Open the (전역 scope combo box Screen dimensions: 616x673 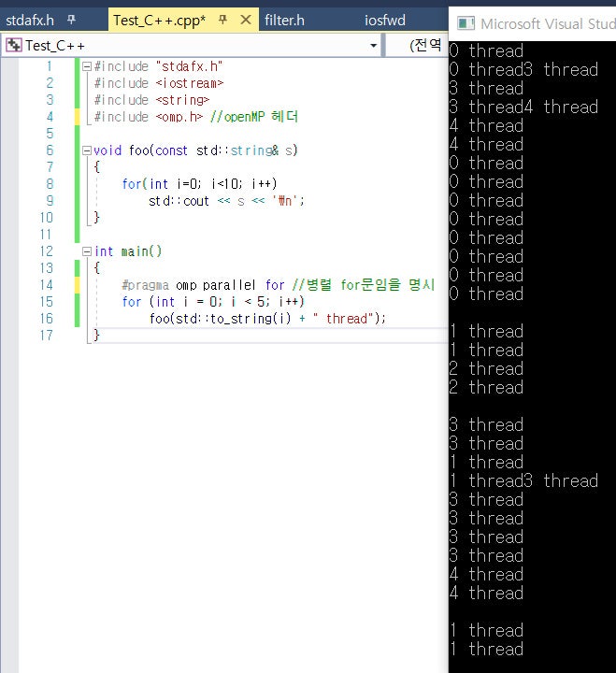416,45
